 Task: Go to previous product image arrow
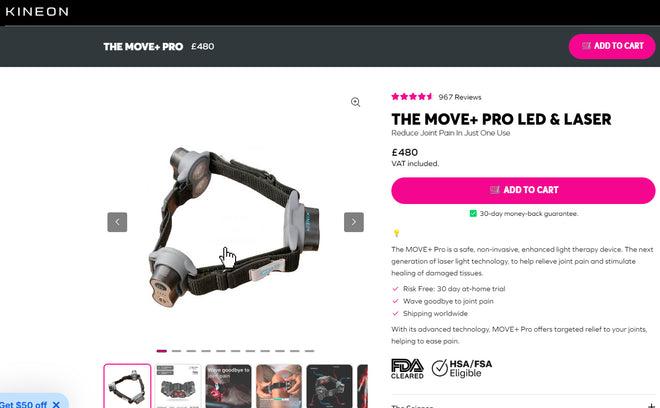click(117, 222)
